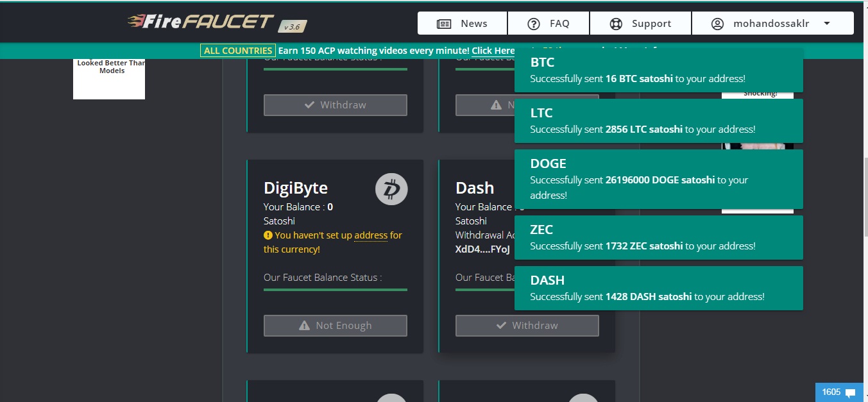Dismiss the ZEC success notification
The height and width of the screenshot is (402, 868).
[659, 237]
